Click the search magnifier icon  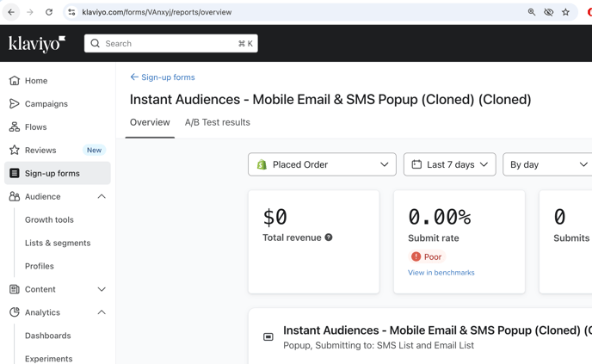coord(96,43)
